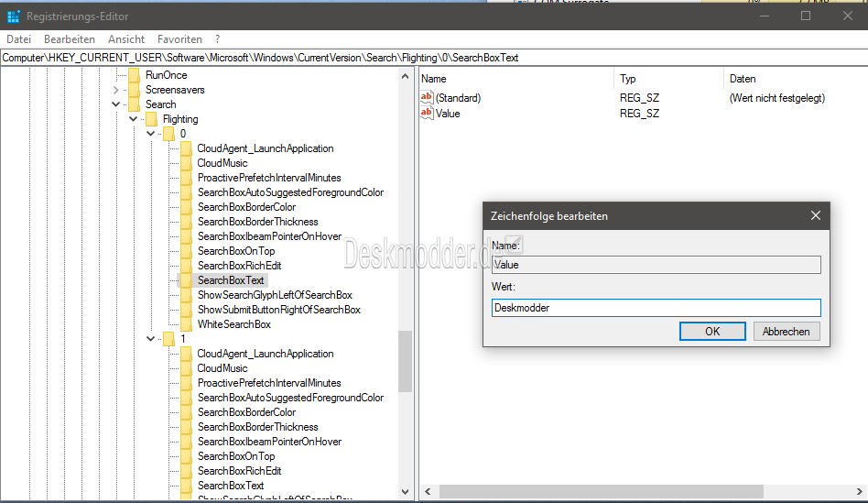Viewport: 868px width, 503px height.
Task: Click tree scrollbar up arrow
Action: coord(406,76)
